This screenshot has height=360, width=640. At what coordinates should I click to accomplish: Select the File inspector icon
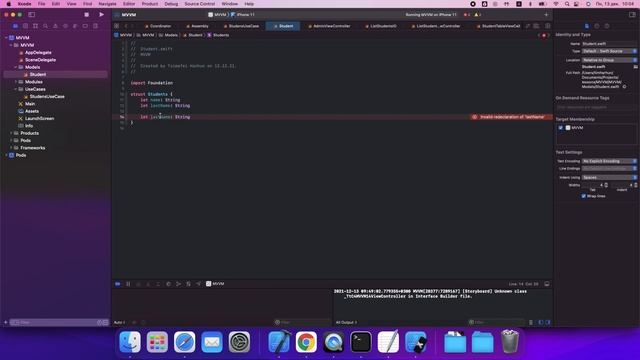coord(587,26)
